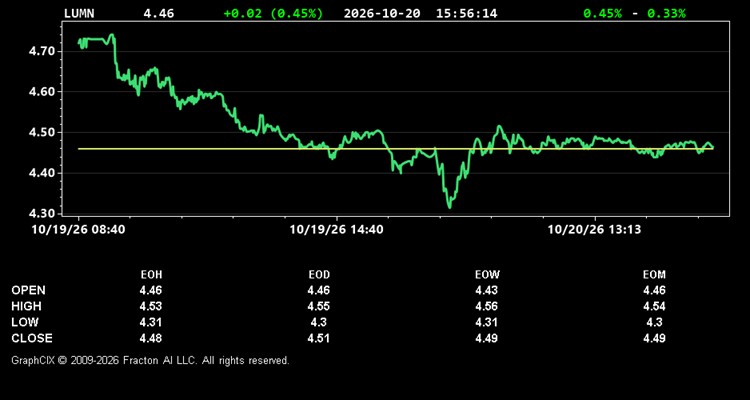Image resolution: width=750 pixels, height=400 pixels.
Task: Click the yellow horizontal reference line
Action: click(396, 149)
